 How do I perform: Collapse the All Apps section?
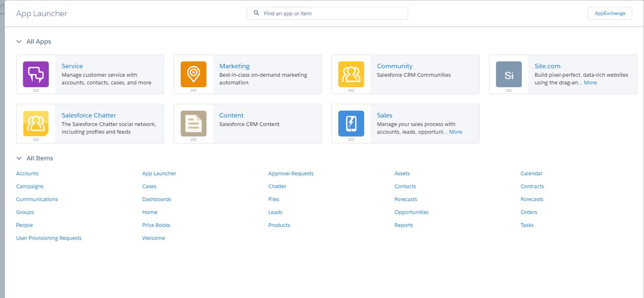(x=19, y=42)
